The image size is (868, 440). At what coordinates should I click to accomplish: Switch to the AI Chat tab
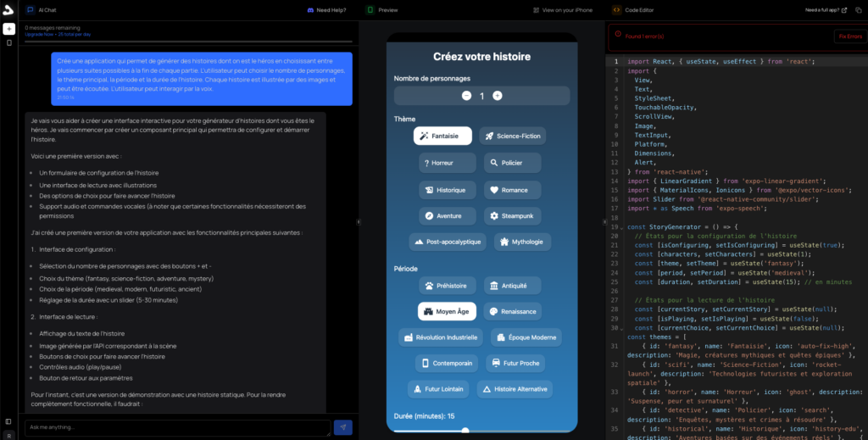[43, 10]
